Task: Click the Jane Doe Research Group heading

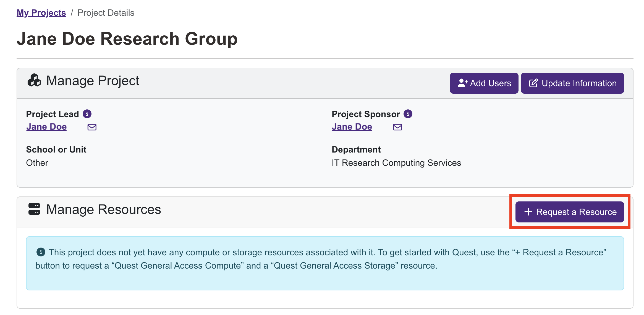Action: 127,39
